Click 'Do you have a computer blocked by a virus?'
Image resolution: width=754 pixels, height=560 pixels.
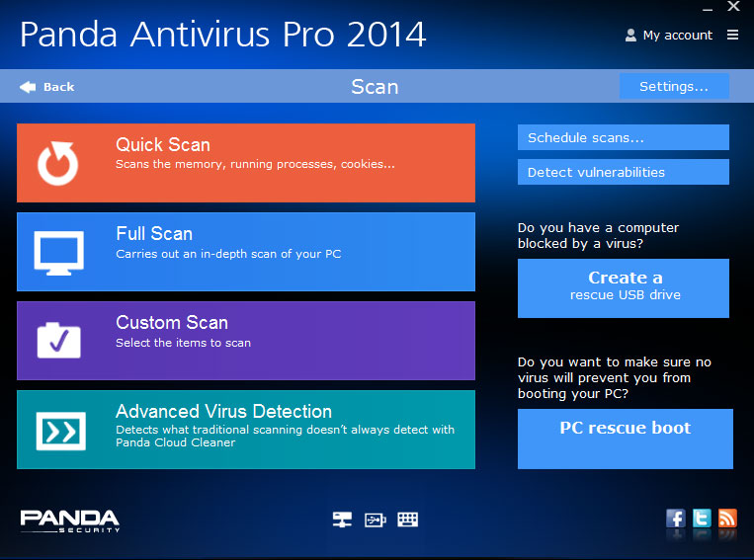[x=598, y=235]
